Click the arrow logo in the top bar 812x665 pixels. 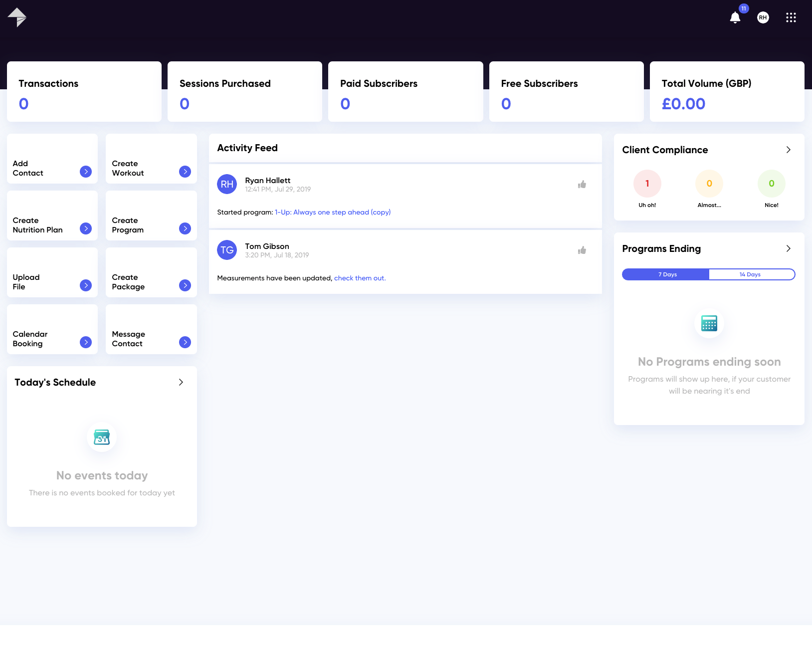[18, 16]
